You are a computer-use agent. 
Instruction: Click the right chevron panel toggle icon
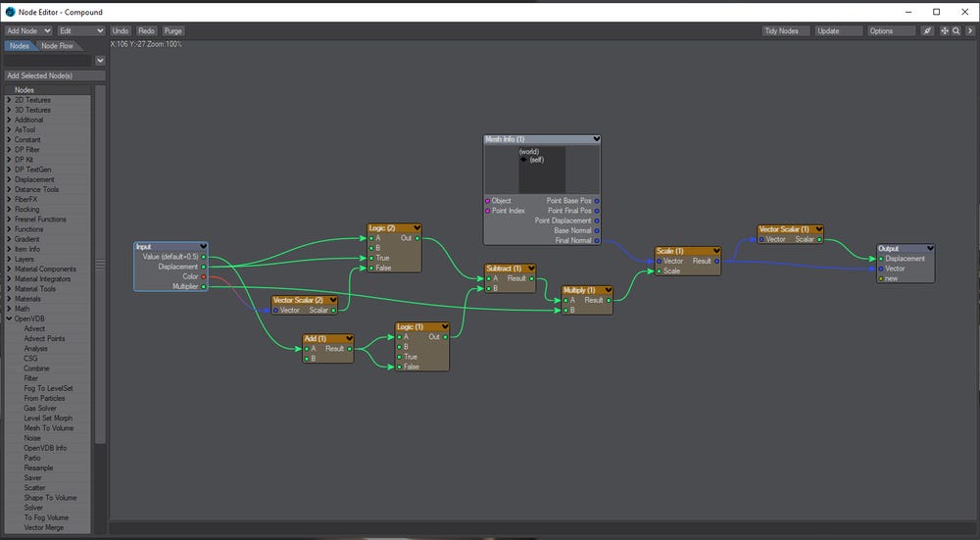click(970, 30)
